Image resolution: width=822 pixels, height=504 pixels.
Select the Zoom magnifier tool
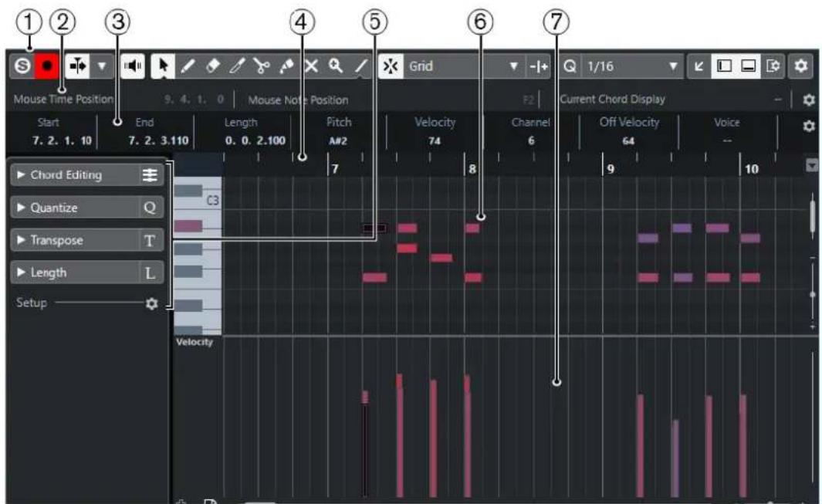[336, 66]
